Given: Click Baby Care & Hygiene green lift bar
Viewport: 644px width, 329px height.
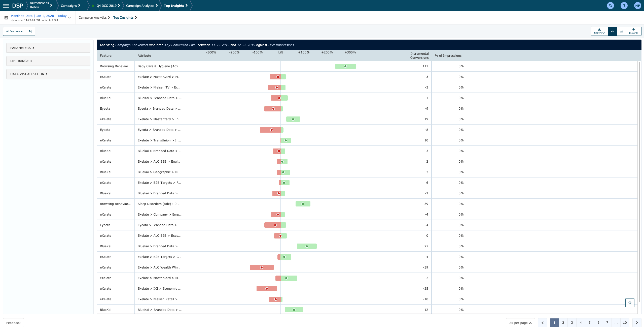Looking at the screenshot, I should [x=345, y=66].
